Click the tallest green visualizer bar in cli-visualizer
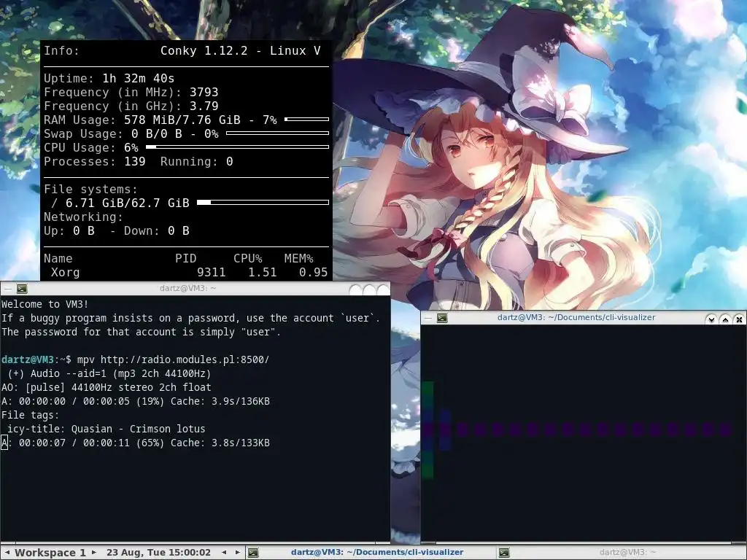The image size is (747, 560). 427,430
